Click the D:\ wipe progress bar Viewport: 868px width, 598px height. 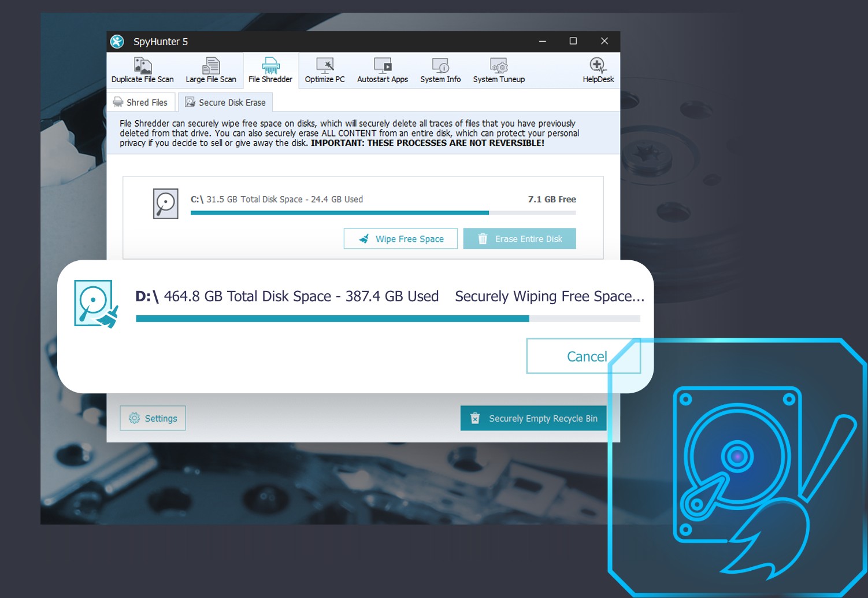pyautogui.click(x=387, y=318)
